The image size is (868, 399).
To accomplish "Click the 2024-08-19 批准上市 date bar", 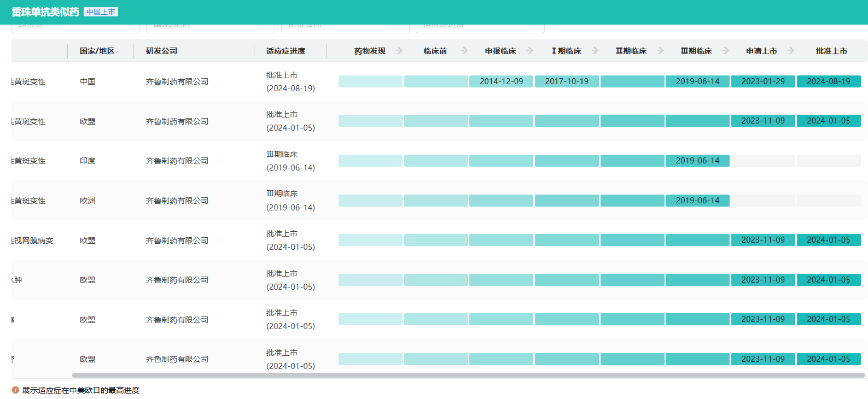I will pos(828,81).
